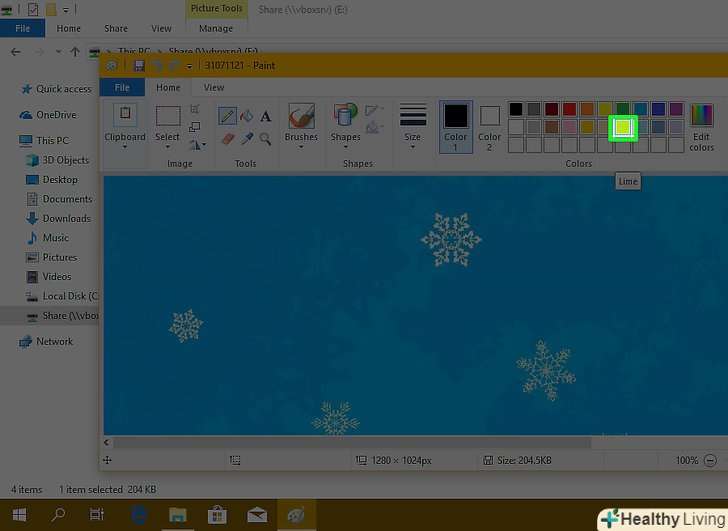Select This PC in Explorer sidebar
This screenshot has height=531, width=728.
pyautogui.click(x=44, y=140)
